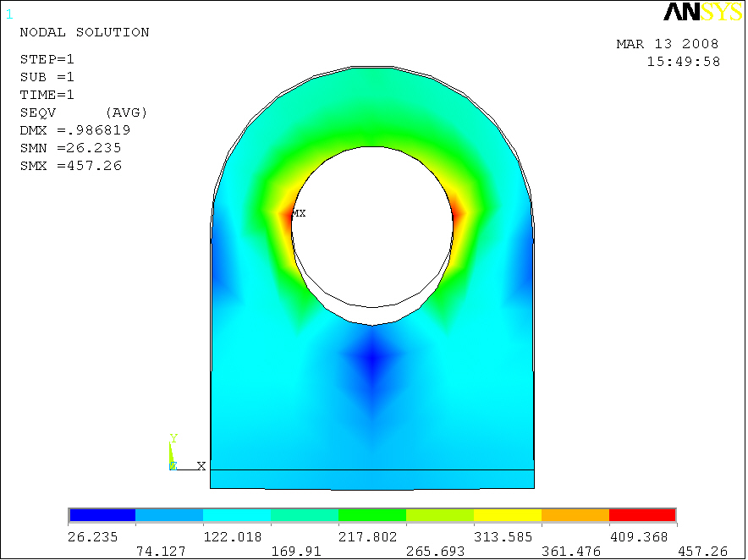
Task: Click the red legend color band
Action: pos(642,515)
